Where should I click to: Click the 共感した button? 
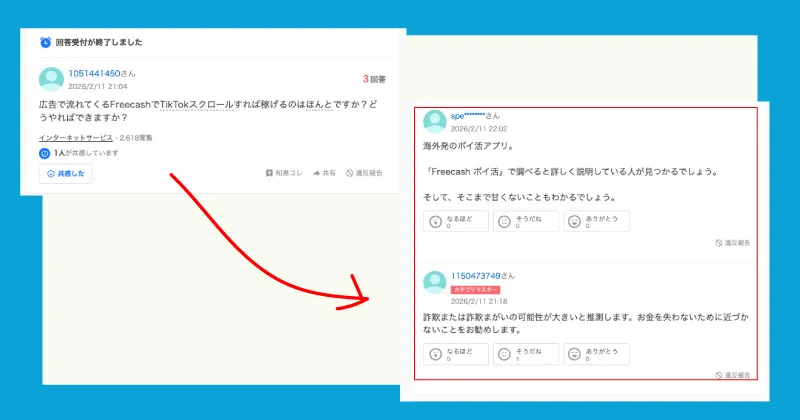click(65, 174)
